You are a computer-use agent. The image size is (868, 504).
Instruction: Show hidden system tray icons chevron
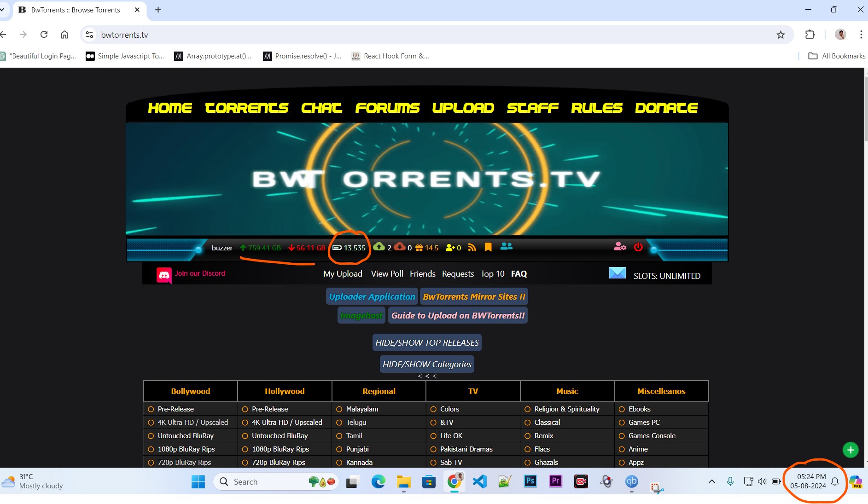711,481
